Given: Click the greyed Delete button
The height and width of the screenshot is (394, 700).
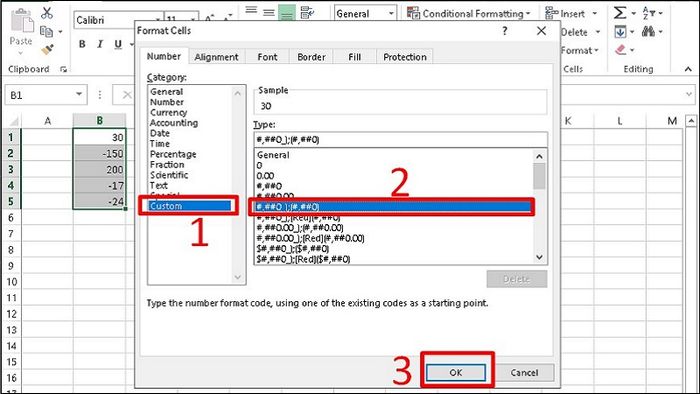Looking at the screenshot, I should click(517, 279).
